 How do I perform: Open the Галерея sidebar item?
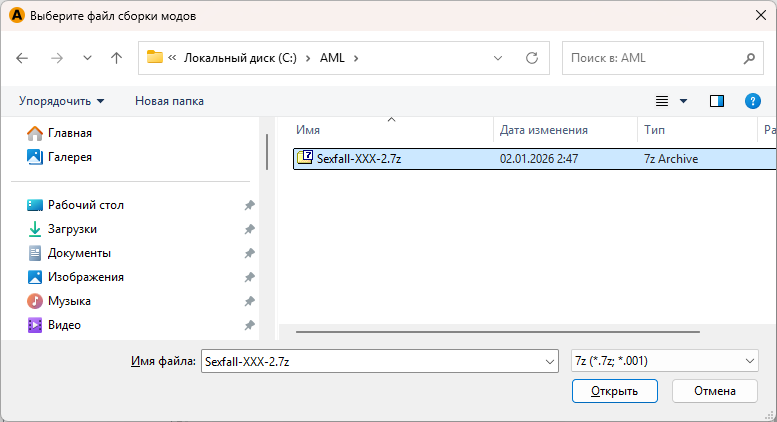pyautogui.click(x=70, y=157)
